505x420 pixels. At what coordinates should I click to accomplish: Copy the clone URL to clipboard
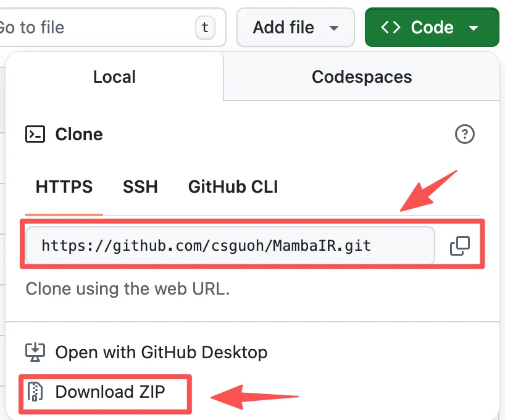pyautogui.click(x=459, y=246)
